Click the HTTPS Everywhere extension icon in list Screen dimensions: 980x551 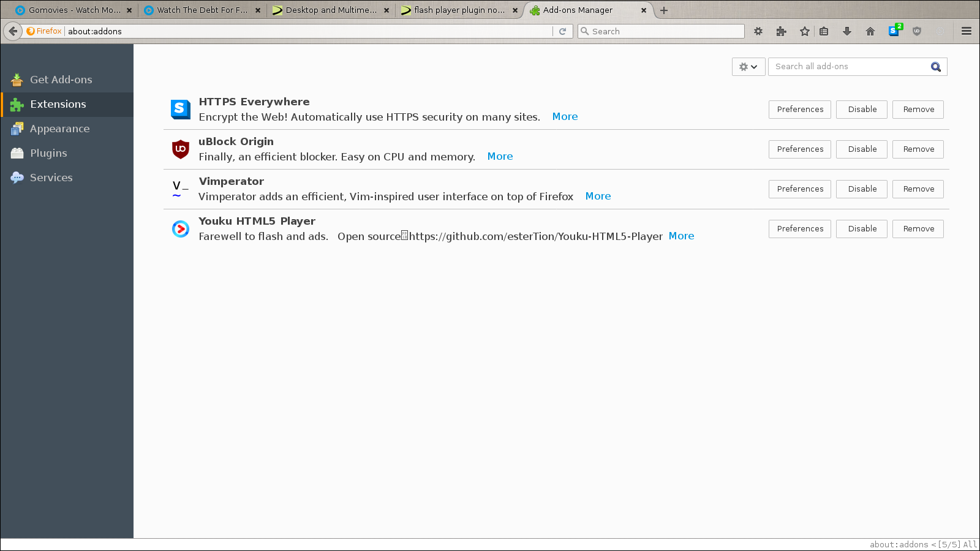[x=180, y=109]
